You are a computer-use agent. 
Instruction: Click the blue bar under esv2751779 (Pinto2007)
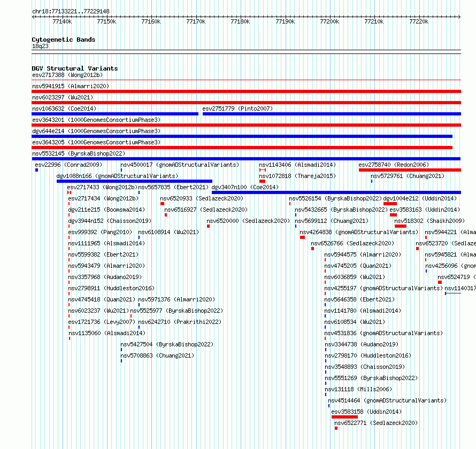click(x=332, y=114)
